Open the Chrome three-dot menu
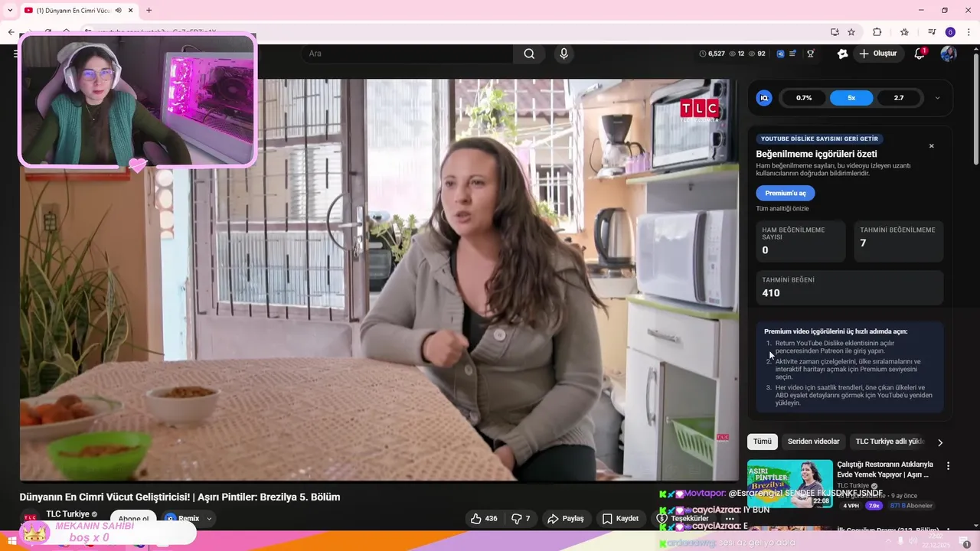Viewport: 980px width, 551px height. coord(969,32)
